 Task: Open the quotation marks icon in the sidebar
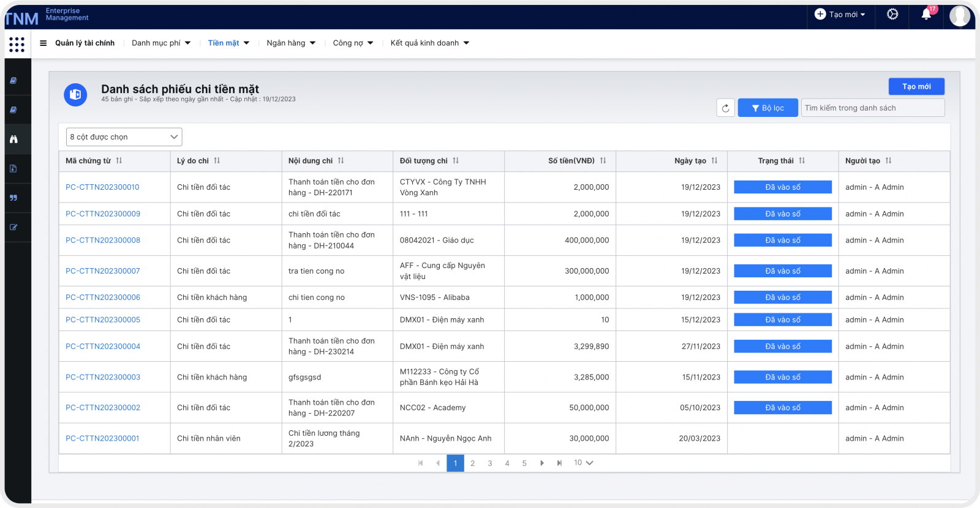tap(13, 198)
